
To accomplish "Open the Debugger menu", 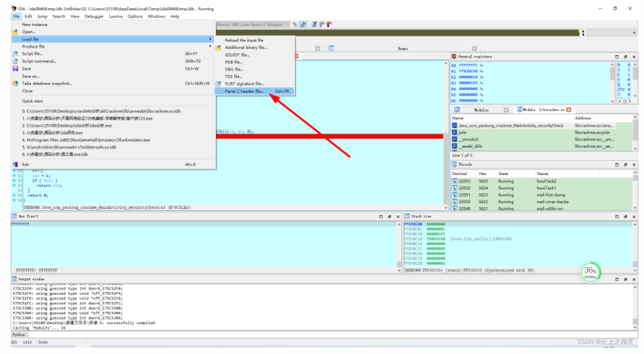I will click(x=94, y=16).
